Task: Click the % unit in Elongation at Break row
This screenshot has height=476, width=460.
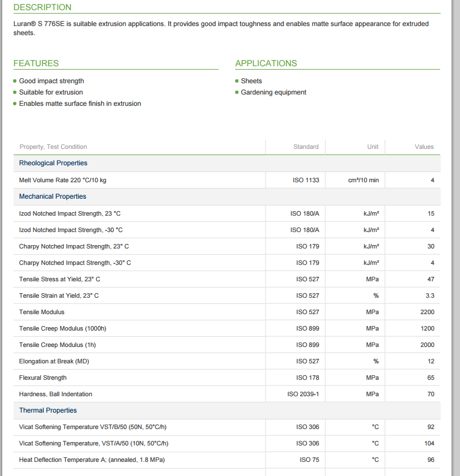Action: 376,361
